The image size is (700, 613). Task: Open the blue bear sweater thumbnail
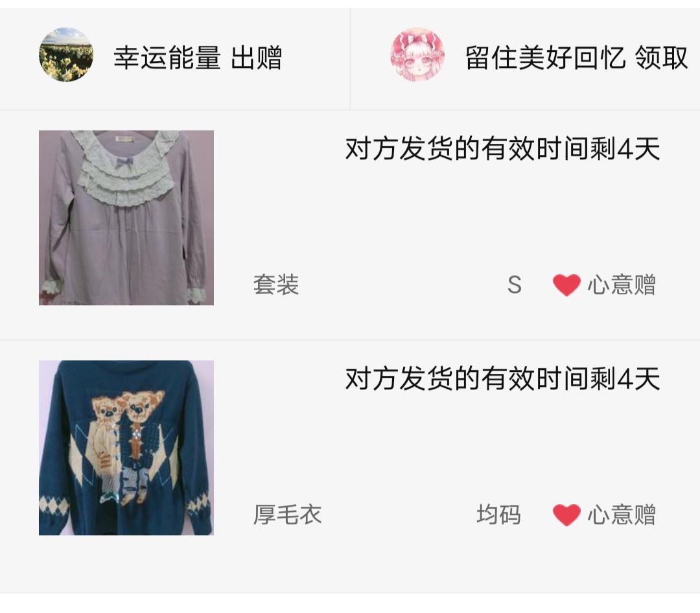126,448
